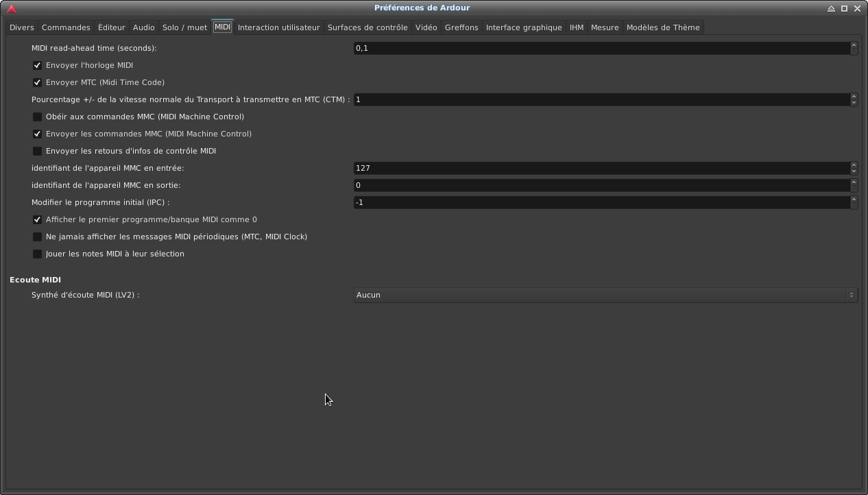Click the MIDI read-ahead time field
868x495 pixels.
601,48
